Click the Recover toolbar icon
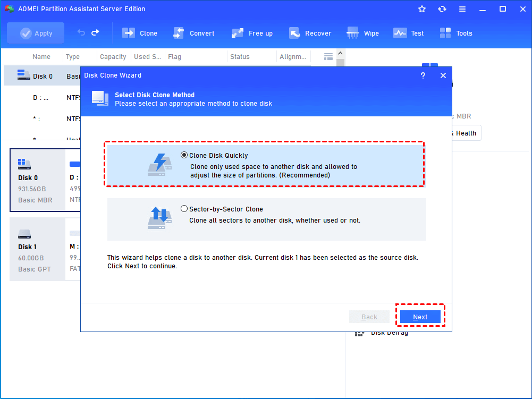 point(294,33)
